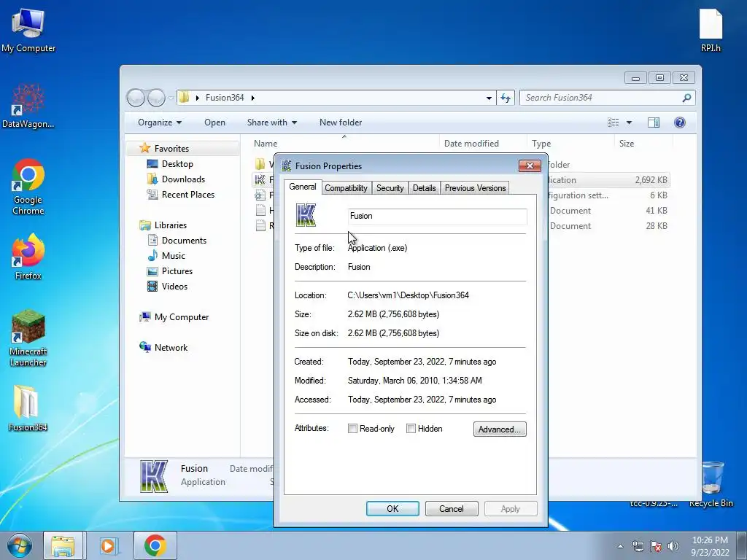Switch to the Security tab
The image size is (747, 560).
pos(390,188)
